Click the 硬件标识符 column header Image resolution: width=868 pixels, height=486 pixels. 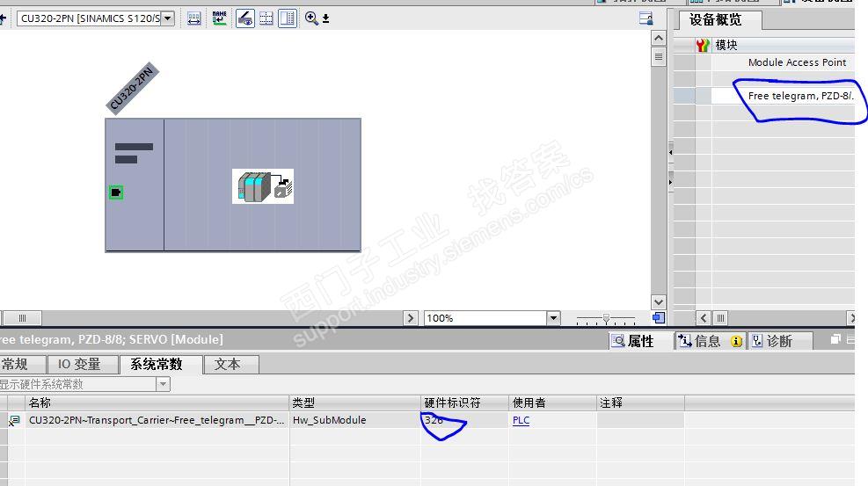coord(465,403)
